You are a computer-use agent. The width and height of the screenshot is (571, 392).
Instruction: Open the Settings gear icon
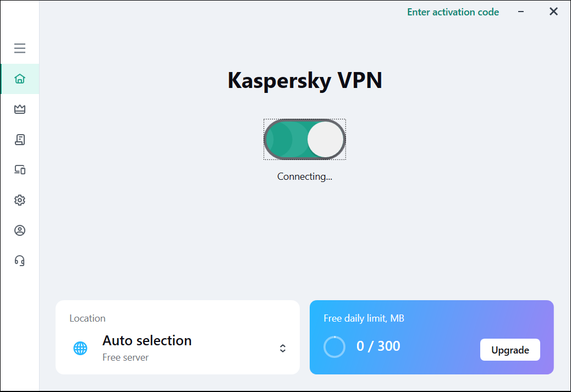click(x=20, y=200)
